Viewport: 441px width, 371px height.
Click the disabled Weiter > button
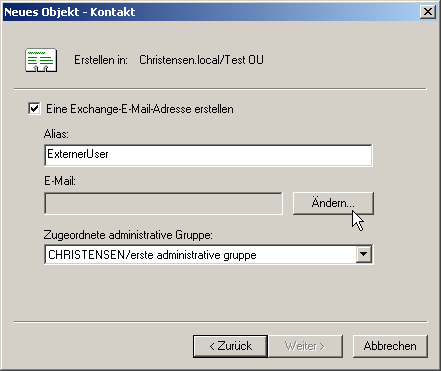click(x=305, y=346)
